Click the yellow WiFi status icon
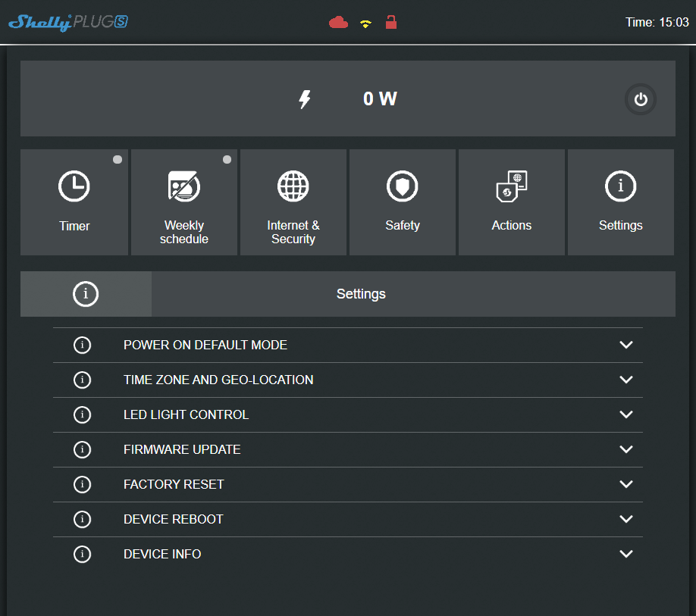Viewport: 696px width, 616px height. (365, 23)
